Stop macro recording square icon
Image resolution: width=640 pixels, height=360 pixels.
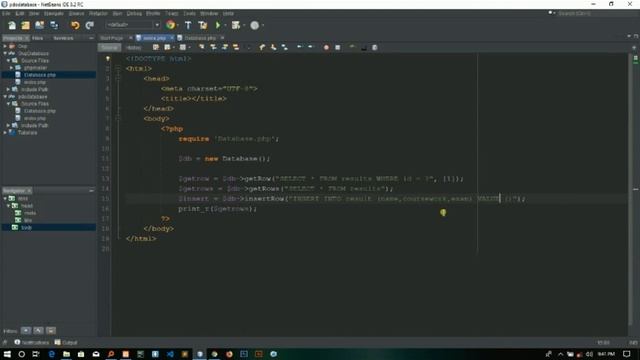pos(338,47)
